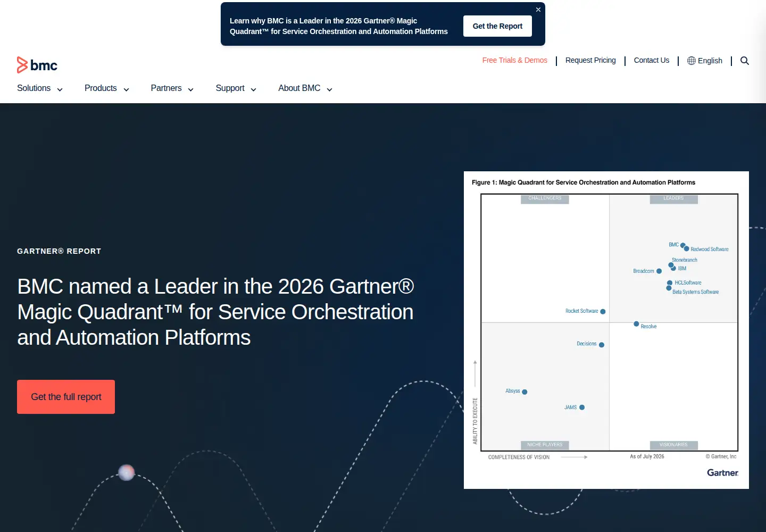
Task: Click Get the Report button
Action: [x=497, y=26]
